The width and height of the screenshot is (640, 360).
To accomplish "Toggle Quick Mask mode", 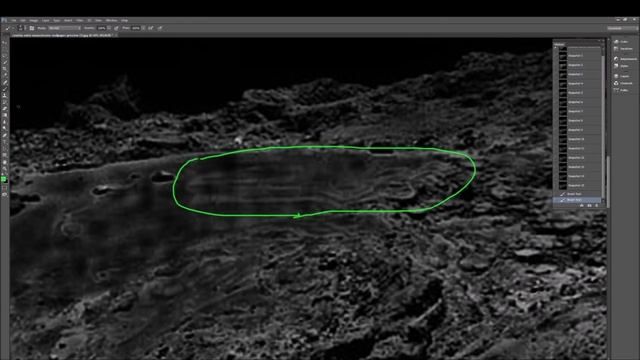I will (5, 189).
